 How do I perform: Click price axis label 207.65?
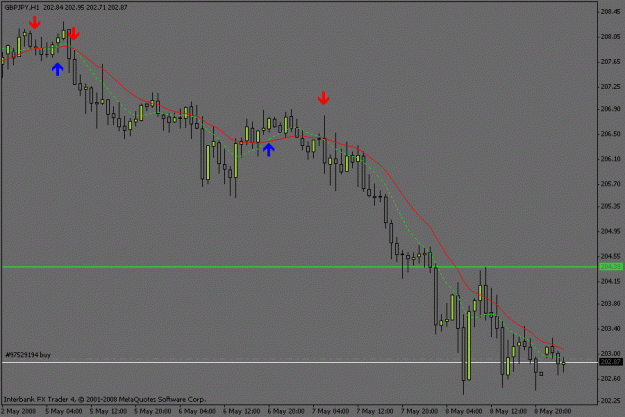click(611, 61)
